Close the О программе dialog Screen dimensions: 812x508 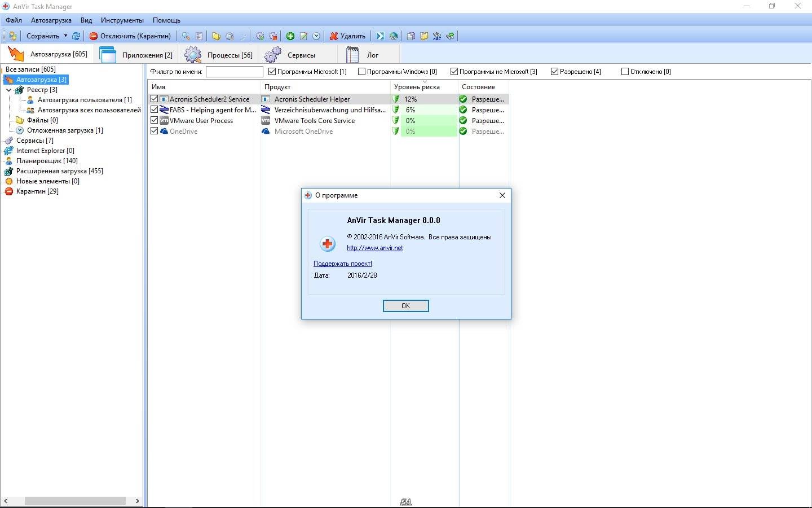tap(502, 195)
